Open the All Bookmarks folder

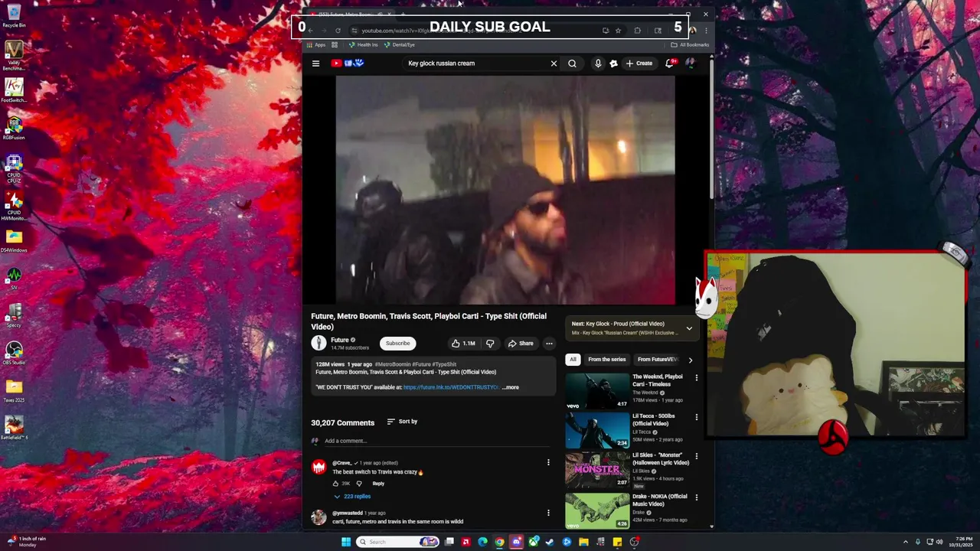pos(690,45)
